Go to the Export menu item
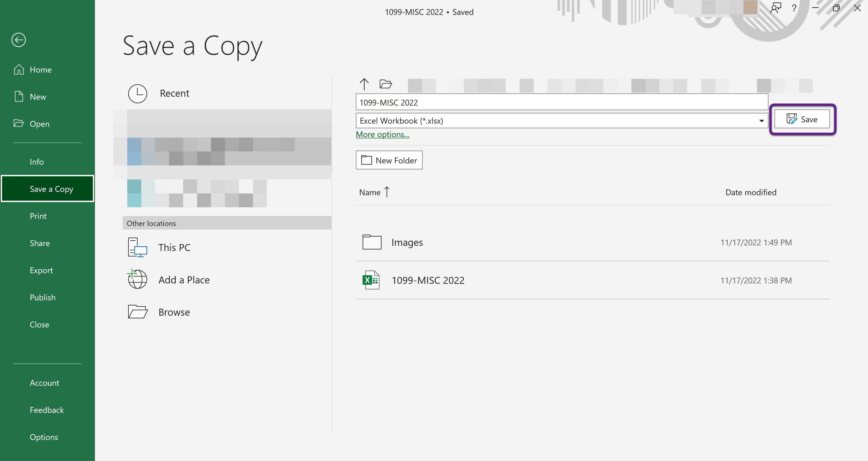This screenshot has width=868, height=461. (x=41, y=270)
